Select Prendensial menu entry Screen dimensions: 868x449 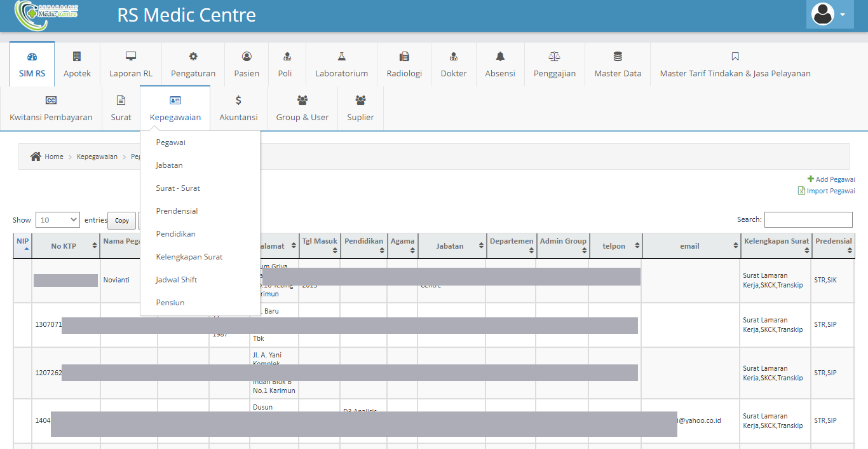pyautogui.click(x=177, y=211)
